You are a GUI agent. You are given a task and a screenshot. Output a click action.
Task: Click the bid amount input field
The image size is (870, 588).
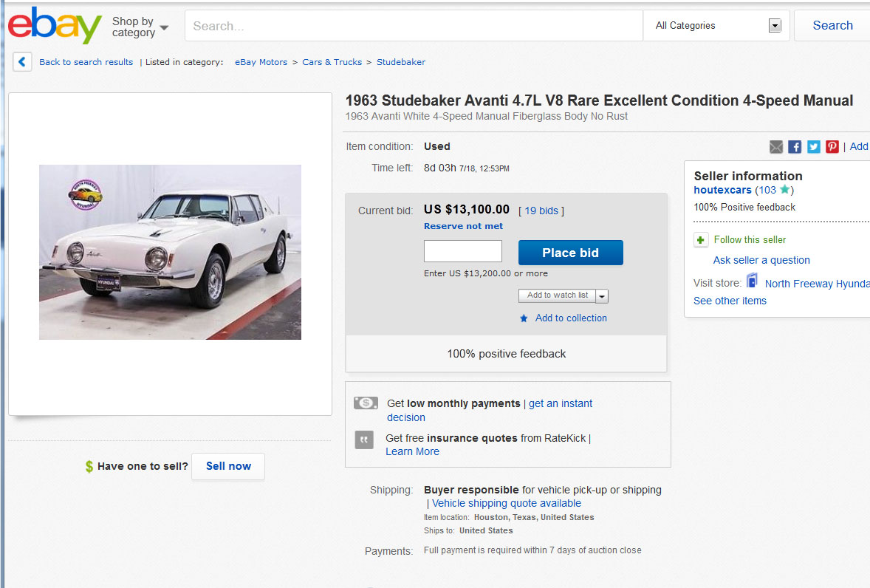(x=463, y=251)
